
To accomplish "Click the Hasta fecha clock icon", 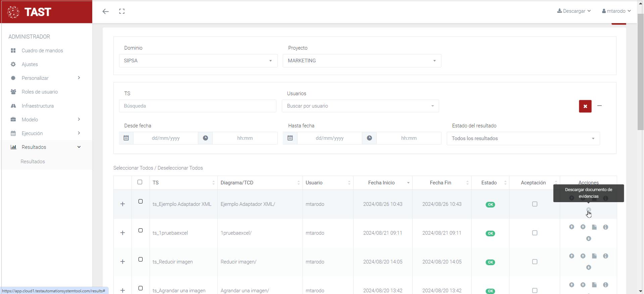I will (x=369, y=138).
